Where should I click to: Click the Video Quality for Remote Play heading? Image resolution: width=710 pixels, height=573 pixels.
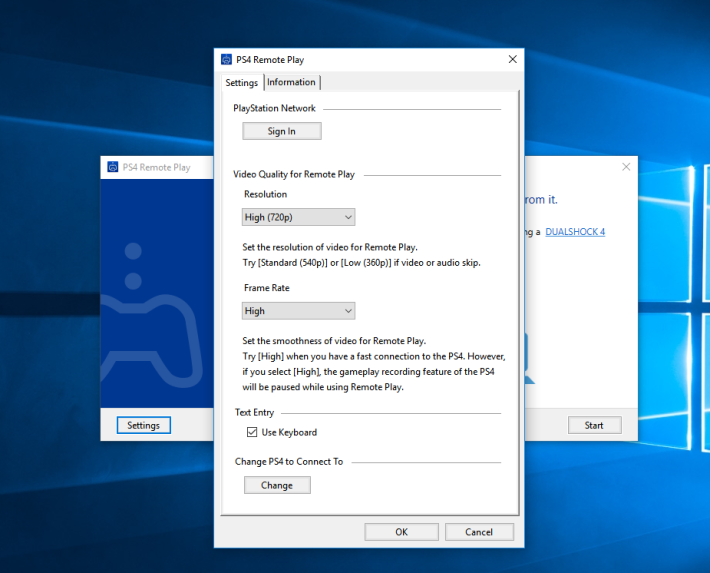point(294,174)
